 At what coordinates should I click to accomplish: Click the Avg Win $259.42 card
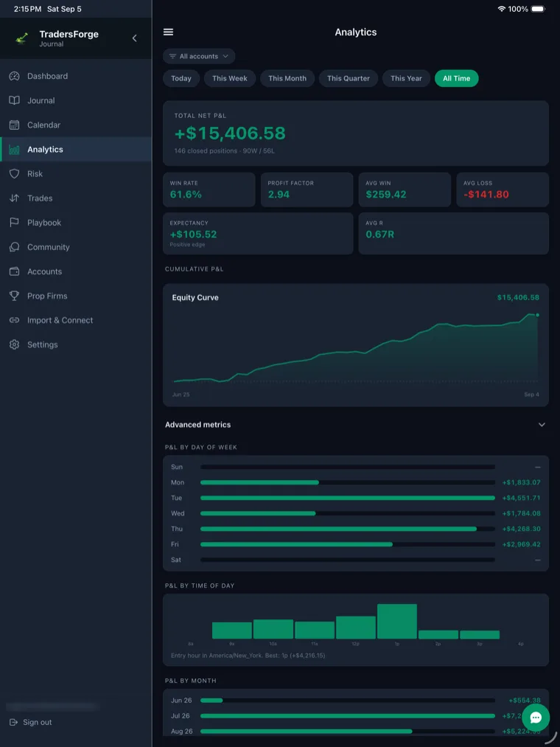pos(405,190)
